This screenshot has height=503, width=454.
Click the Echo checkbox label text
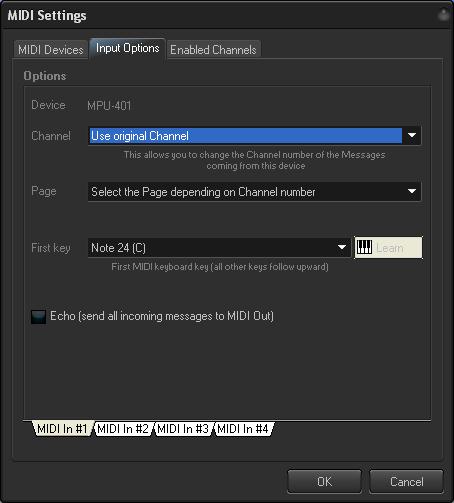tap(162, 316)
